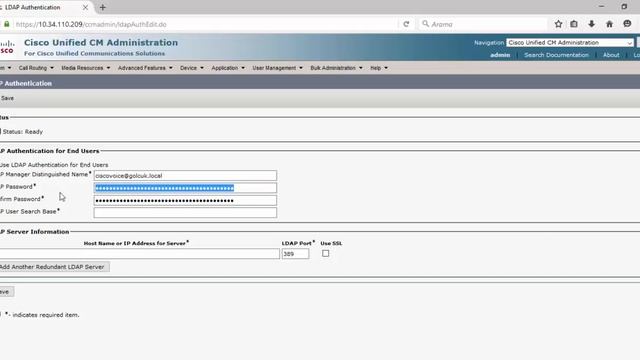Click the LDAP Port field
The width and height of the screenshot is (640, 360).
295,254
